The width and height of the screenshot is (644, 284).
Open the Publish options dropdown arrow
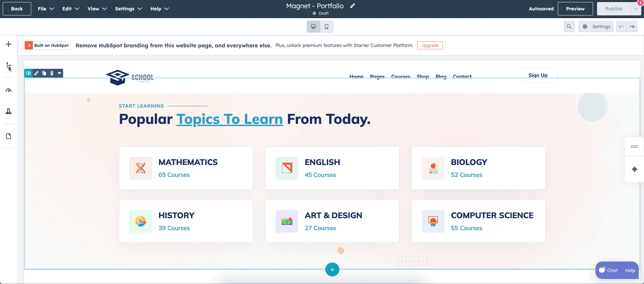pyautogui.click(x=636, y=9)
